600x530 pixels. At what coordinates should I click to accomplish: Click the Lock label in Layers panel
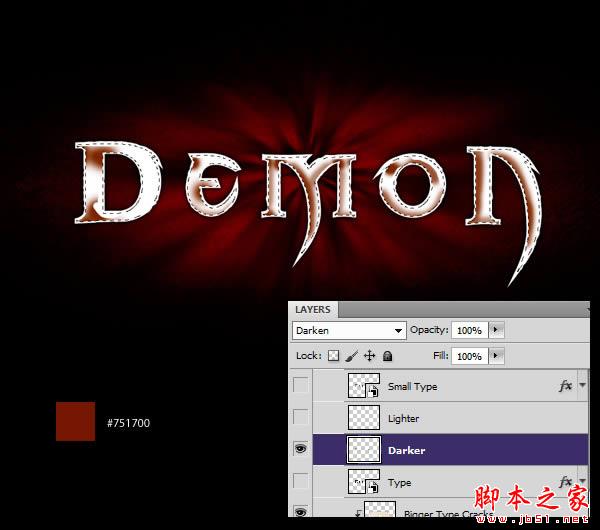click(x=308, y=356)
